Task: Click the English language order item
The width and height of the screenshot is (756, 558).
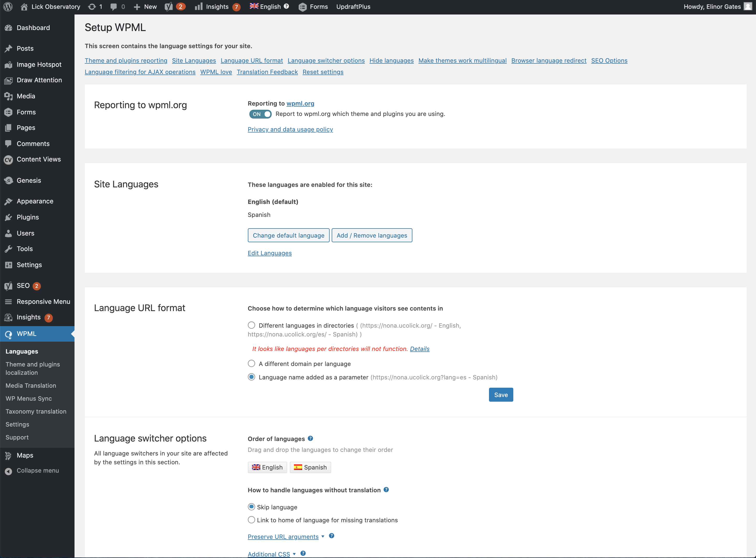Action: 268,467
